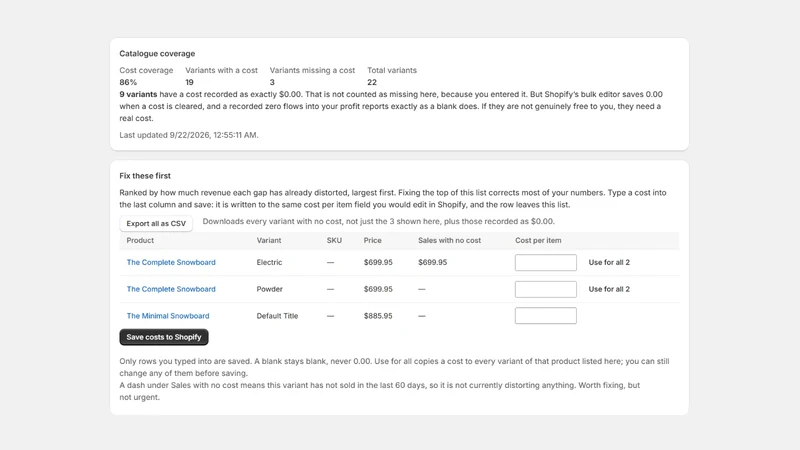The width and height of the screenshot is (800, 450).
Task: Click the bold 9 variants text
Action: 138,94
